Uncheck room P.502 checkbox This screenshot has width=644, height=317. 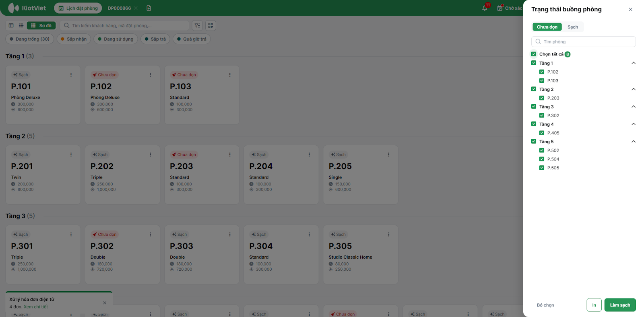542,150
